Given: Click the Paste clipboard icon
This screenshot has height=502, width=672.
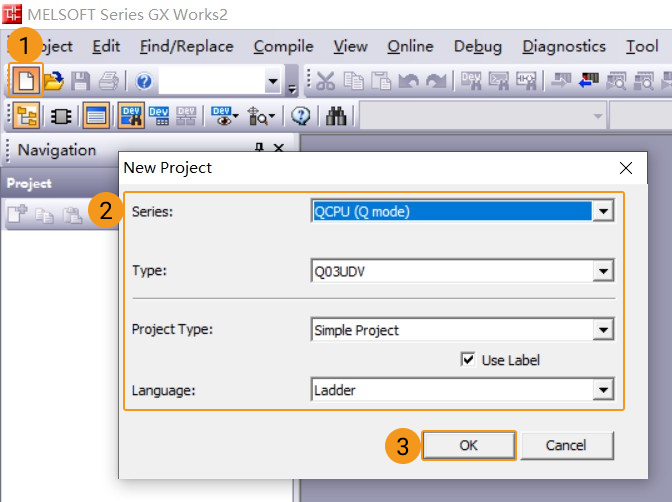Looking at the screenshot, I should pos(381,81).
